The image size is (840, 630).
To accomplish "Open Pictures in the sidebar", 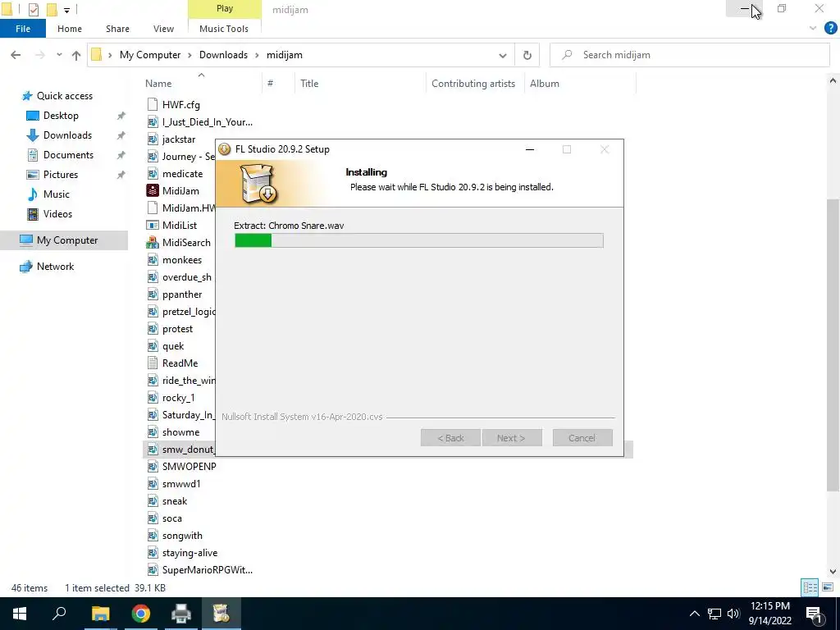I will pyautogui.click(x=60, y=175).
